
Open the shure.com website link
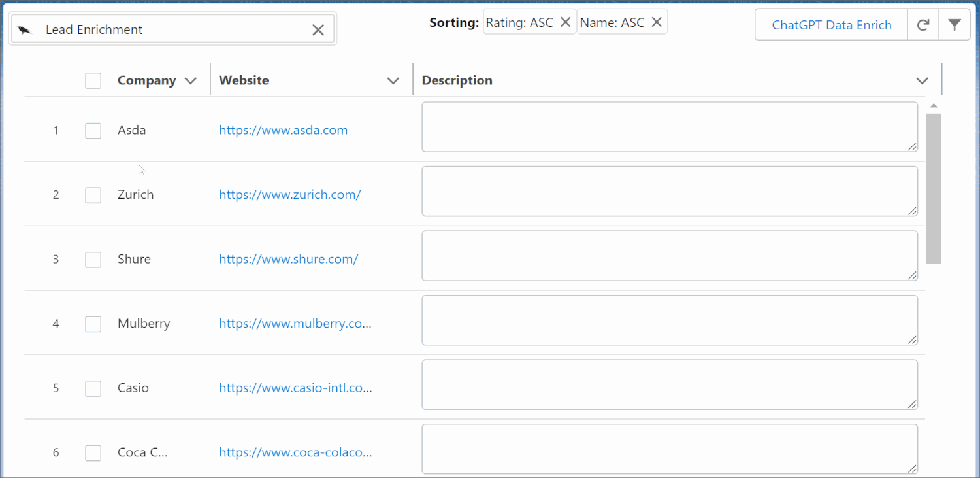tap(289, 259)
